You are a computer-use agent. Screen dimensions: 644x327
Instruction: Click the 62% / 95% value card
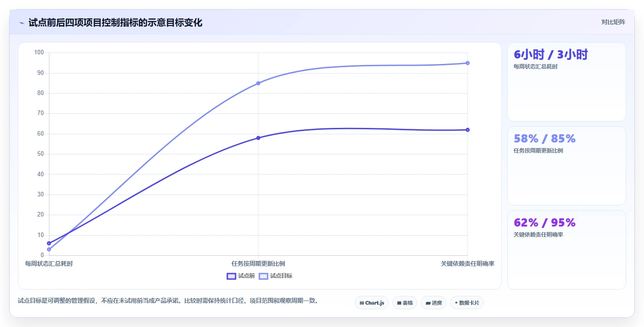tap(567, 250)
